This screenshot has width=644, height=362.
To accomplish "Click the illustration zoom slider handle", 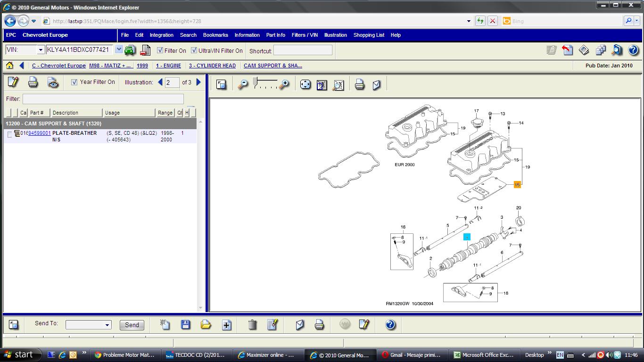I will [255, 82].
